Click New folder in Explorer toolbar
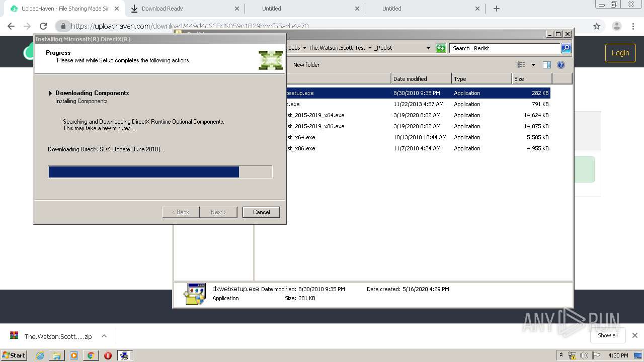The image size is (644, 362). pyautogui.click(x=306, y=65)
